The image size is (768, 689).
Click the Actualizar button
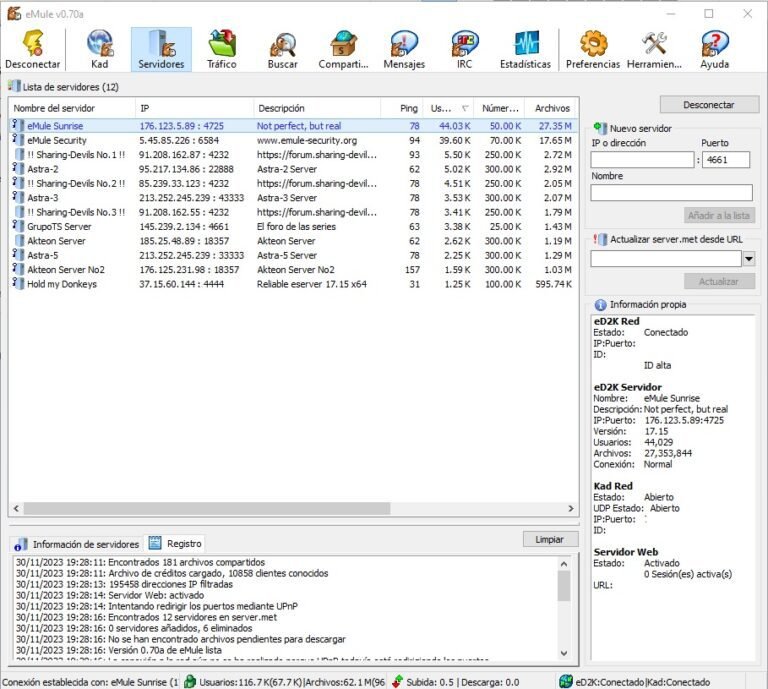click(719, 282)
